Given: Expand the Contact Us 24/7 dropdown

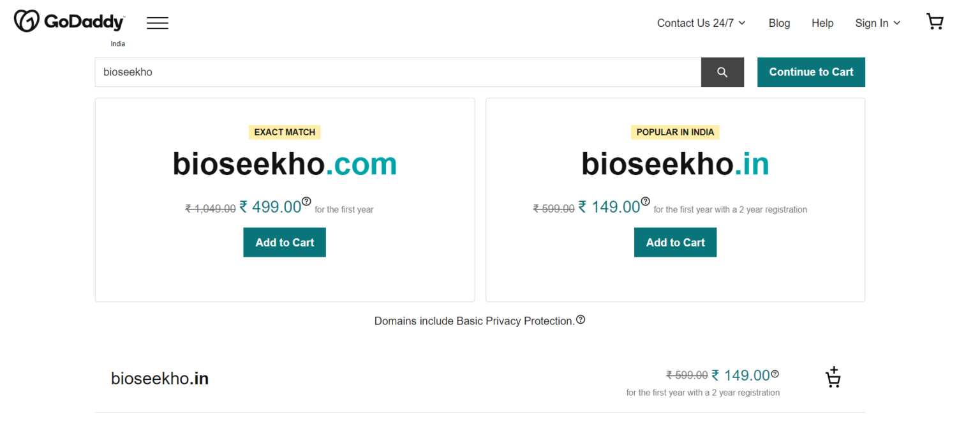Looking at the screenshot, I should coord(701,23).
